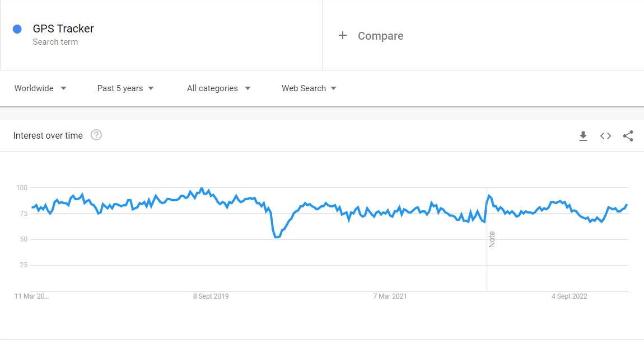Expand the All categories dropdown
The height and width of the screenshot is (340, 644).
pos(219,88)
